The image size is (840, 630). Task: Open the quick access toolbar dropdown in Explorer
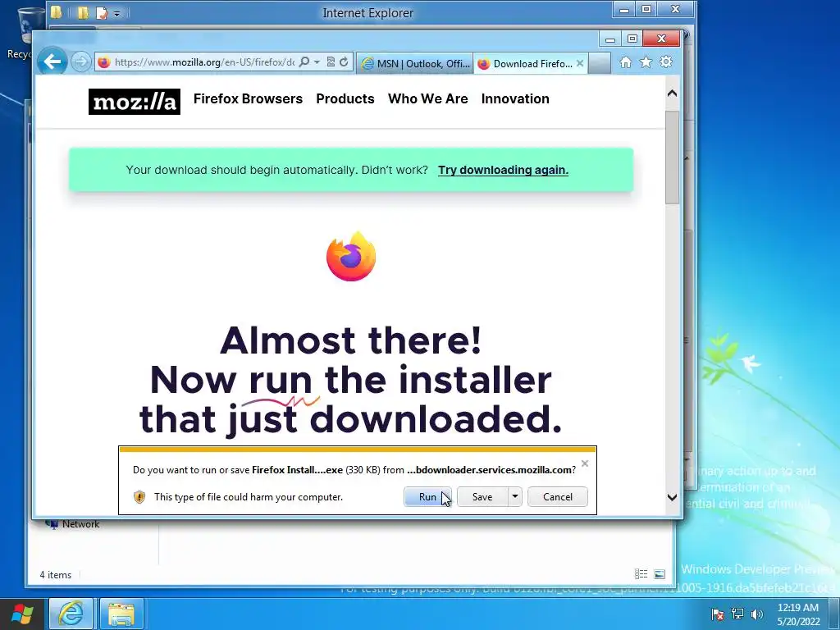[116, 13]
